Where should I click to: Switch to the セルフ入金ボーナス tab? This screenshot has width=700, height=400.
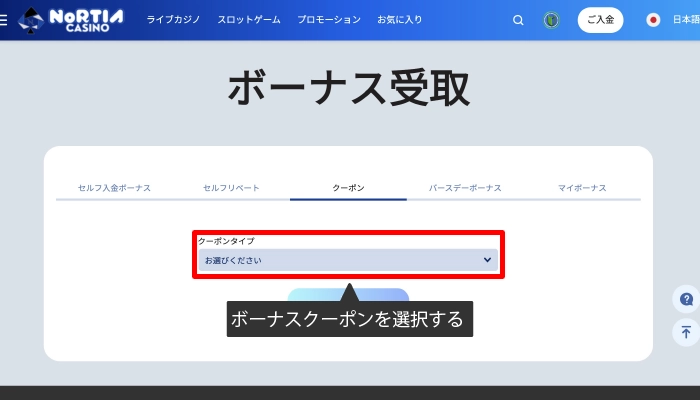point(114,188)
